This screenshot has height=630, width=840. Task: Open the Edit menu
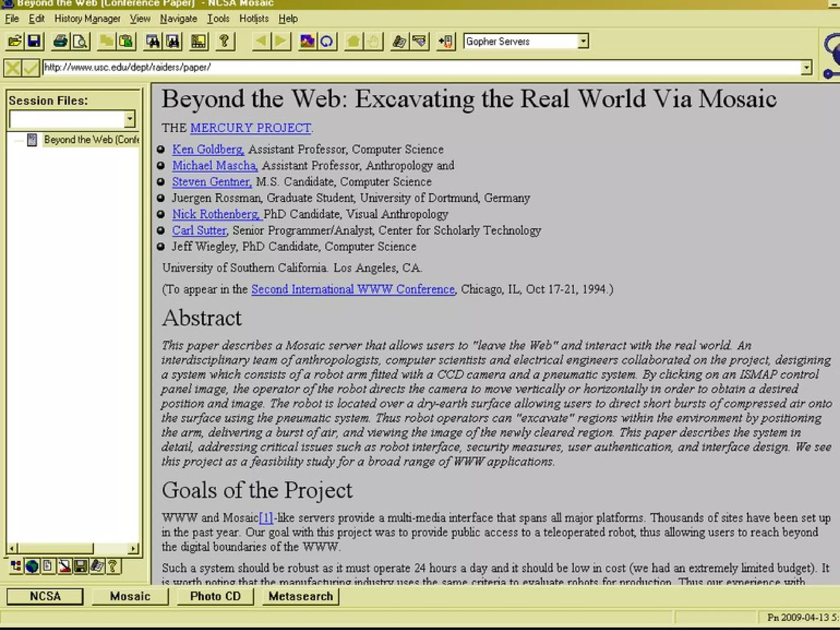pos(37,18)
